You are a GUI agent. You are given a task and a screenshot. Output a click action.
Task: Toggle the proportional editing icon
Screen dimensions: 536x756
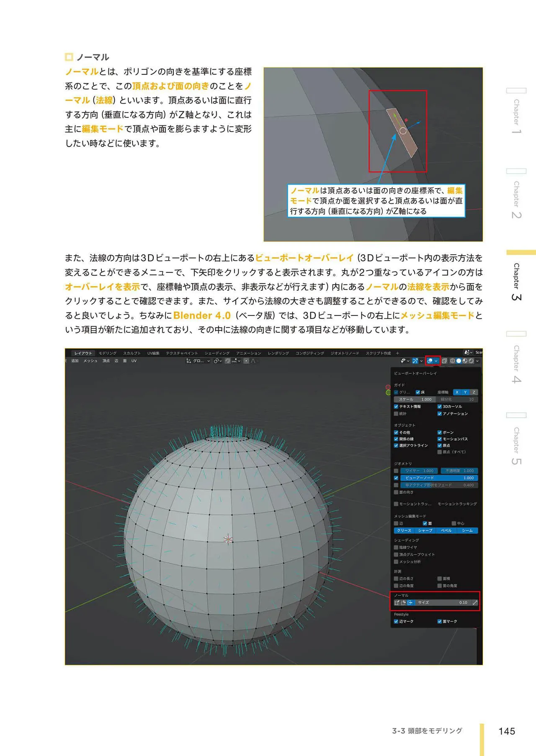coord(246,361)
